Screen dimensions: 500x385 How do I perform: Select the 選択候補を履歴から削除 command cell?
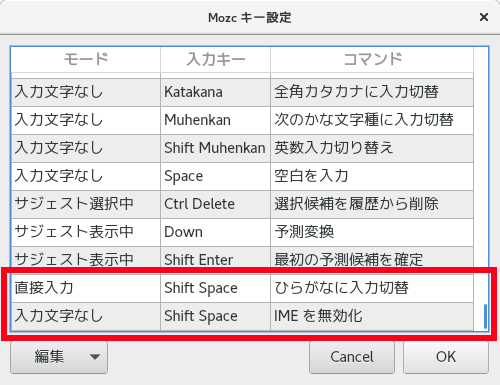(372, 204)
